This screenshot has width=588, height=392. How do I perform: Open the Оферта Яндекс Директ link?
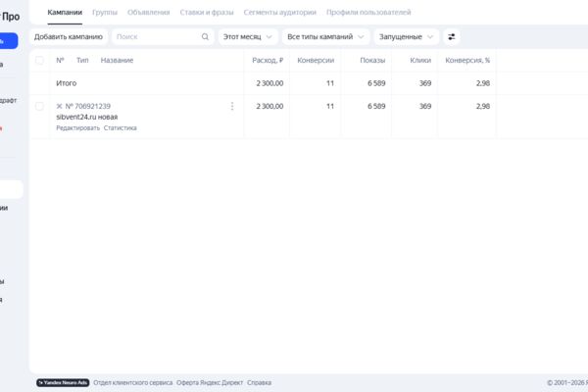click(210, 382)
